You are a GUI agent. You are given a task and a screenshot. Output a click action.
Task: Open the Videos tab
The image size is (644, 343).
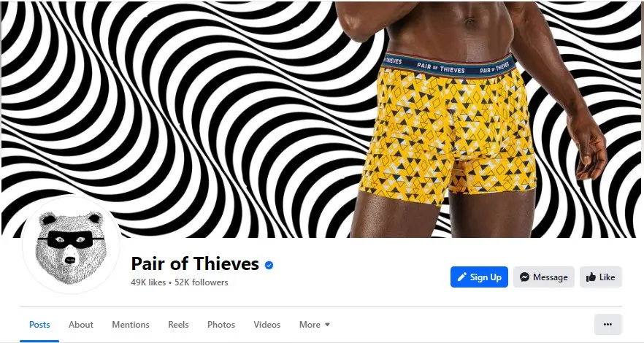(267, 325)
